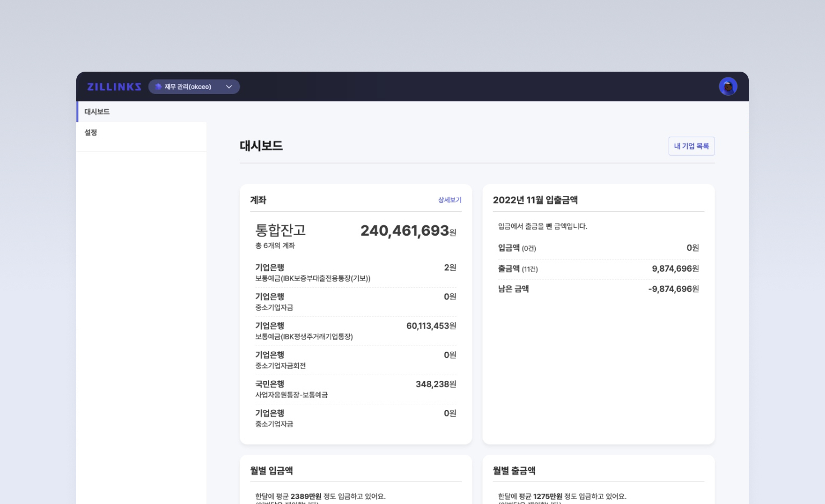Image resolution: width=825 pixels, height=504 pixels.
Task: Click the 총 6개의 계좌 text
Action: (x=275, y=246)
